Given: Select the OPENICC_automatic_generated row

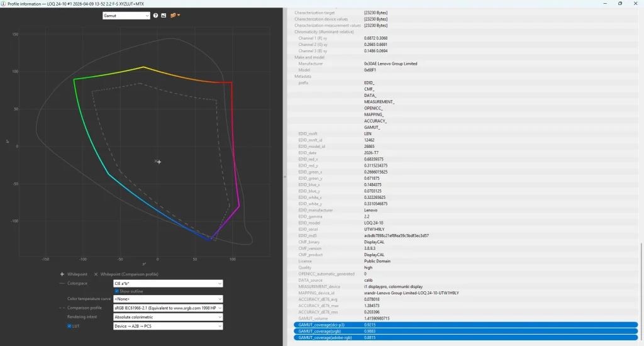Looking at the screenshot, I should pyautogui.click(x=466, y=274).
